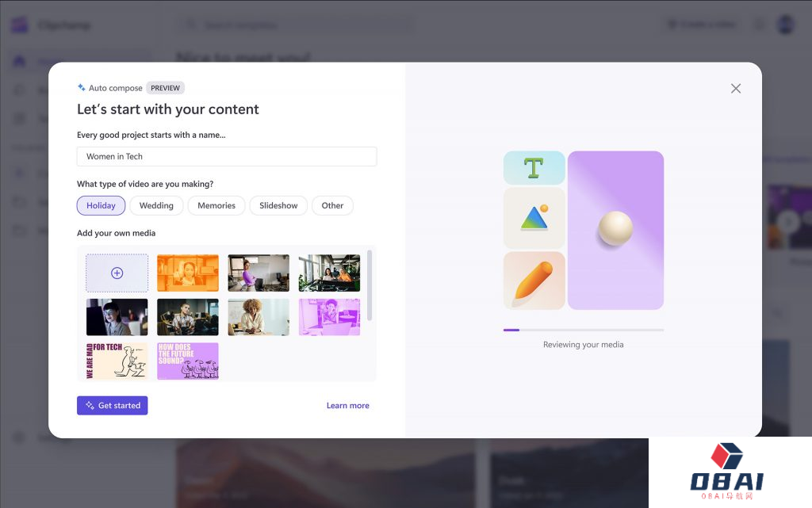Select the "We are mad for tech" thumbnail

(x=117, y=361)
